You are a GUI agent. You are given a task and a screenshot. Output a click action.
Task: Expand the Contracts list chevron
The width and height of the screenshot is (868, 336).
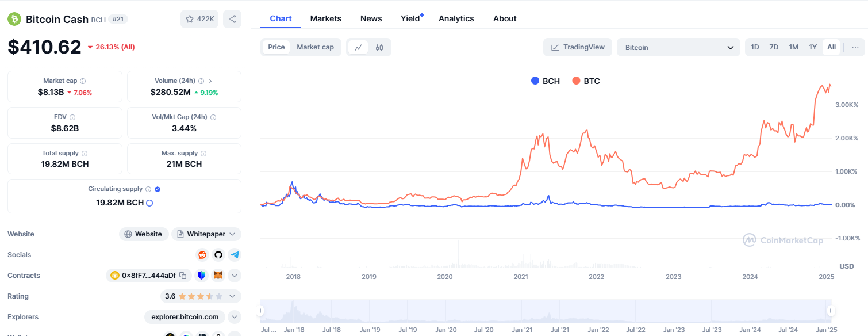point(235,276)
